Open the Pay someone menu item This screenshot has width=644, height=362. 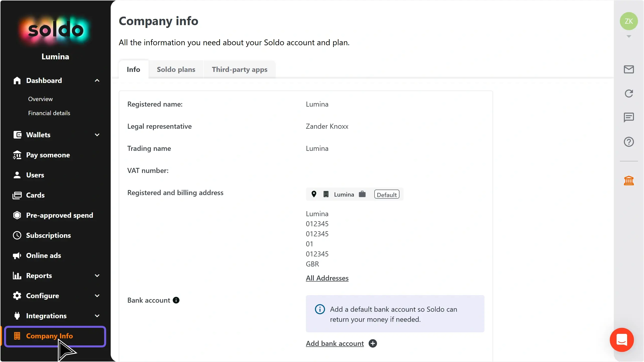pos(48,155)
